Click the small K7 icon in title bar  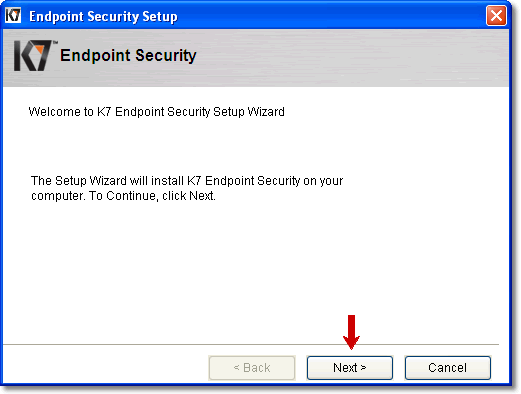13,15
